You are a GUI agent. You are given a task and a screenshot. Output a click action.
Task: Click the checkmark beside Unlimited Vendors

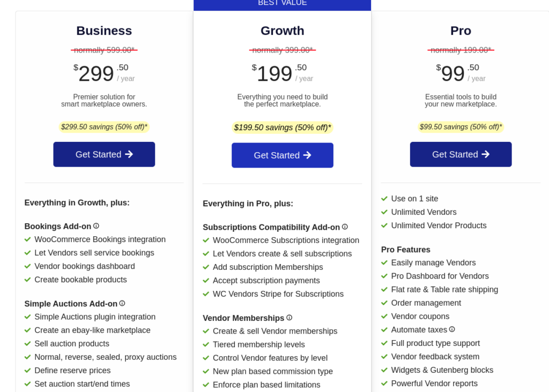pos(384,212)
